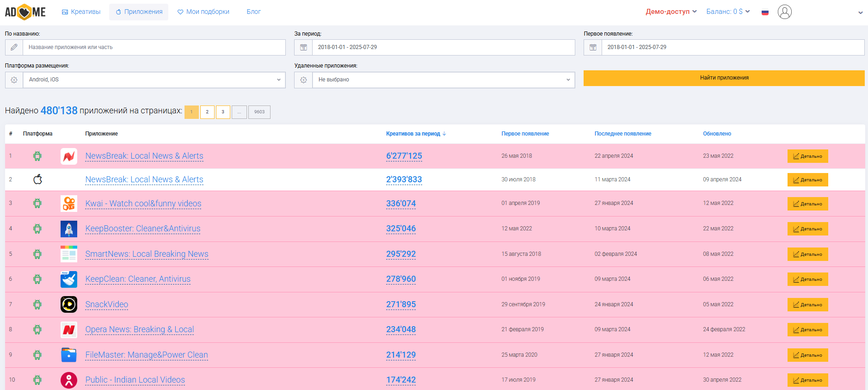Open the Креативы tab
The image size is (868, 390).
tap(81, 12)
